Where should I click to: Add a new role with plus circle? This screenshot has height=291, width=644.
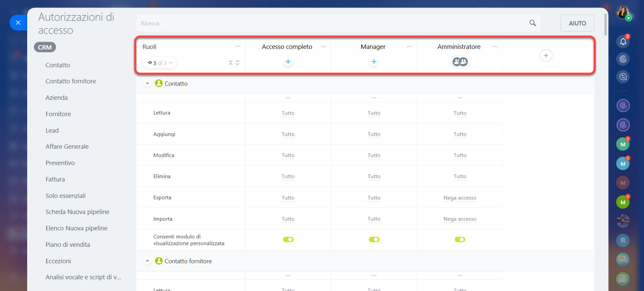pos(546,55)
